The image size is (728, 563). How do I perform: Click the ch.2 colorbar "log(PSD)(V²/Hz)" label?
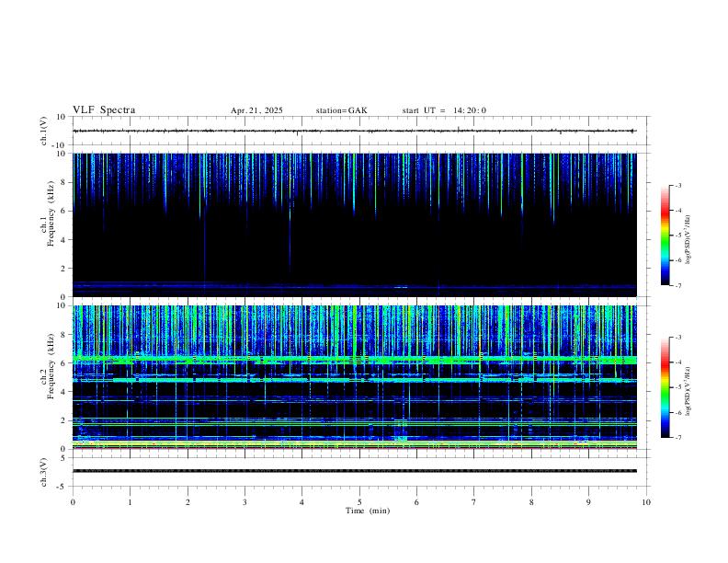click(688, 391)
